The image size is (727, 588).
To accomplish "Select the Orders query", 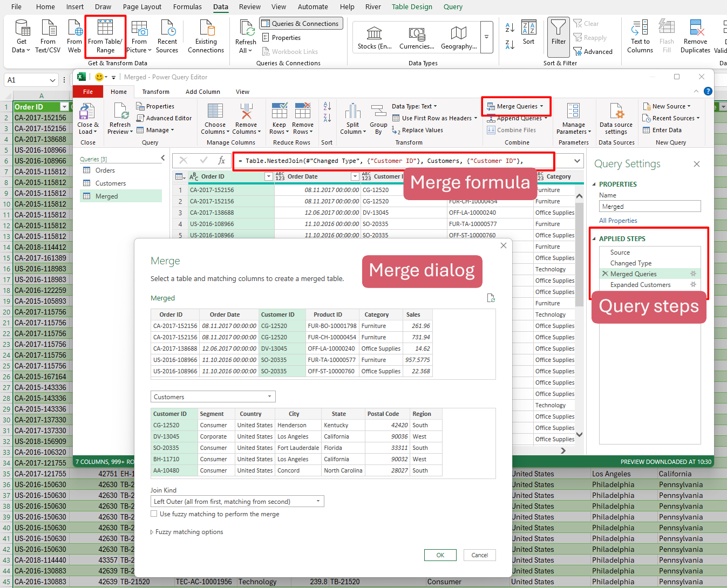I will pyautogui.click(x=105, y=170).
